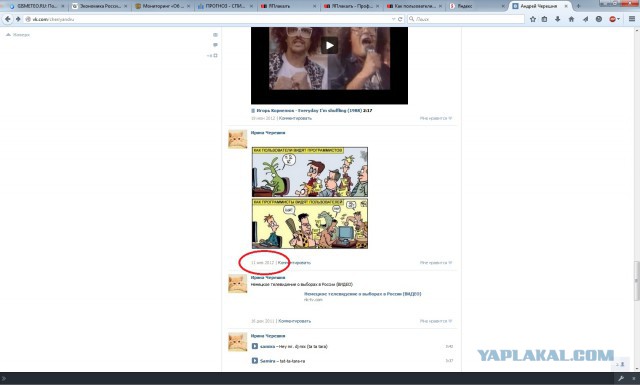This screenshot has height=385, width=640.
Task: Close the 'Как пользователи' tab
Action: pyautogui.click(x=440, y=7)
